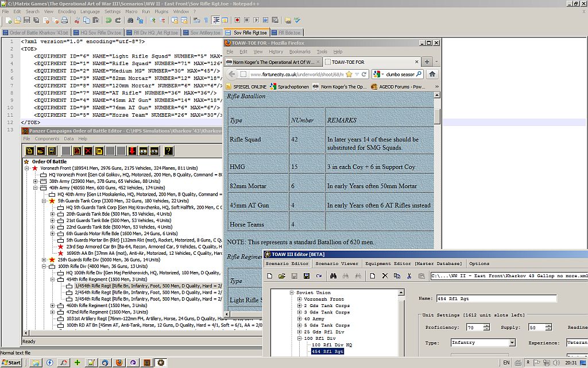Click question mark help icon in OOB Editor
The width and height of the screenshot is (588, 368).
168,151
